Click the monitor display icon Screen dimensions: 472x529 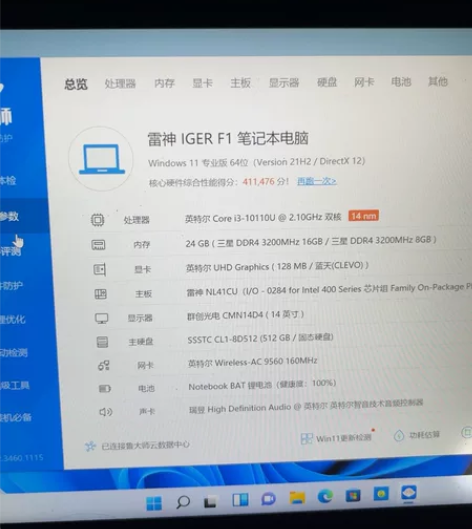point(101,318)
